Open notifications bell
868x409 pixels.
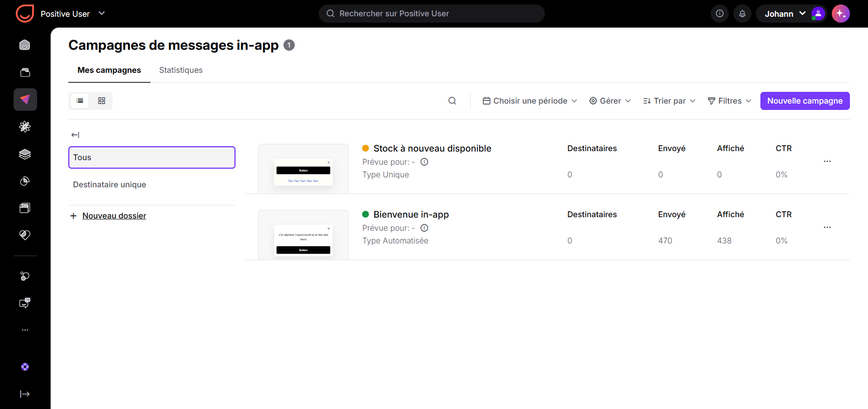point(742,14)
